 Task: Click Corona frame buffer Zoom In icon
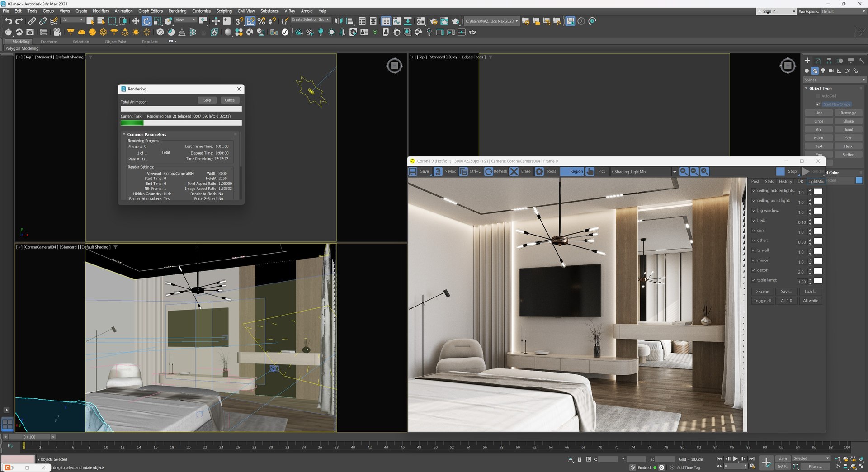[x=684, y=171]
